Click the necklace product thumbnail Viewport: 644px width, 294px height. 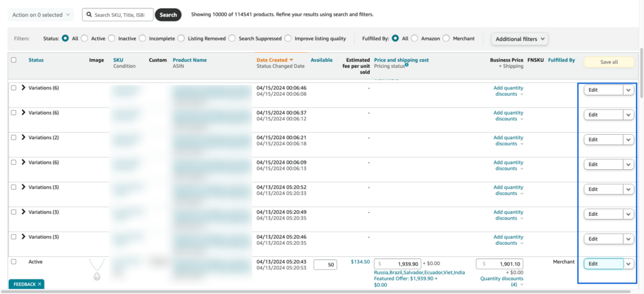[x=97, y=269]
